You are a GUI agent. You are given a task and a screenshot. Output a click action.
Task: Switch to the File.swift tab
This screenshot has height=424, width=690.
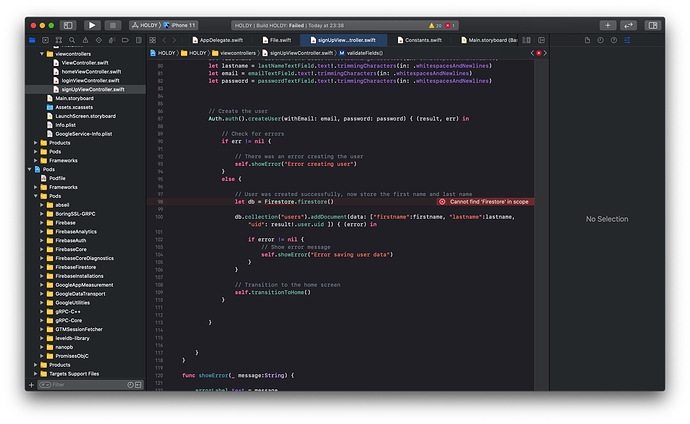[x=277, y=40]
